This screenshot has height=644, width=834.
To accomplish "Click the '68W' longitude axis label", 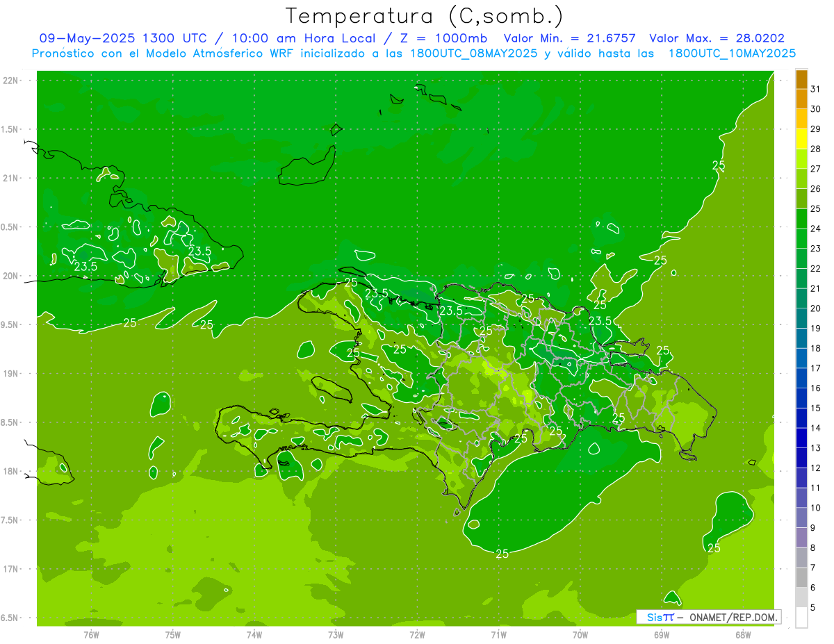I will click(743, 636).
